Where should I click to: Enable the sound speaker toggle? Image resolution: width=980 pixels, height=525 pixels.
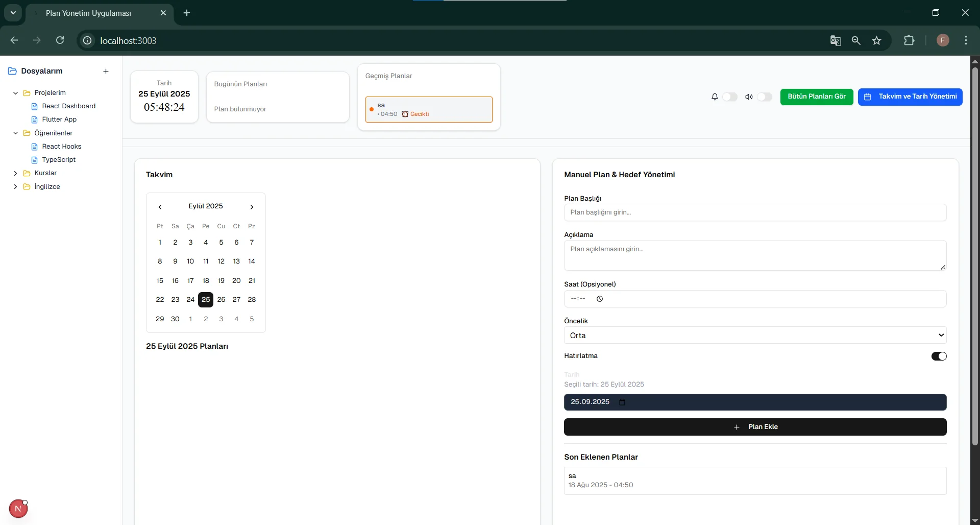764,97
